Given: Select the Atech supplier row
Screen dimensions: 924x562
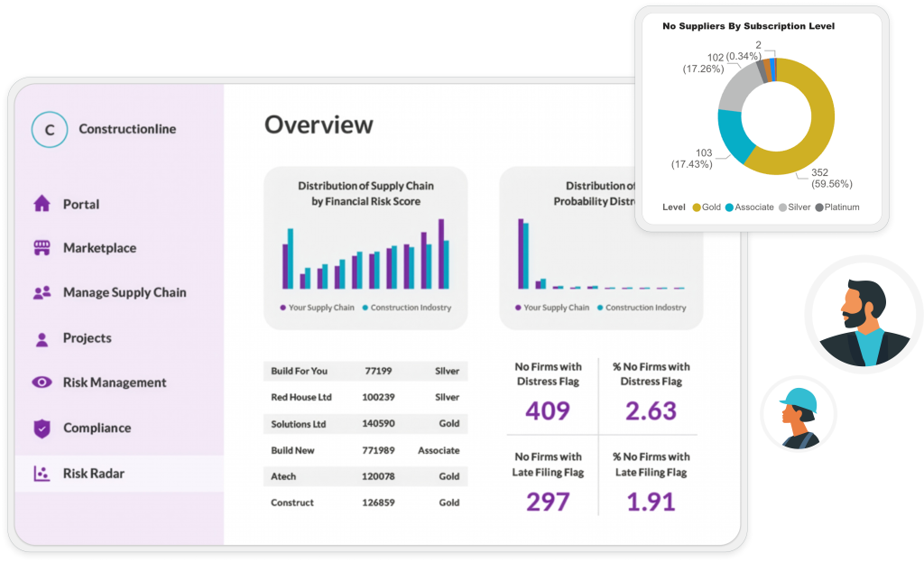Looking at the screenshot, I should tap(365, 476).
